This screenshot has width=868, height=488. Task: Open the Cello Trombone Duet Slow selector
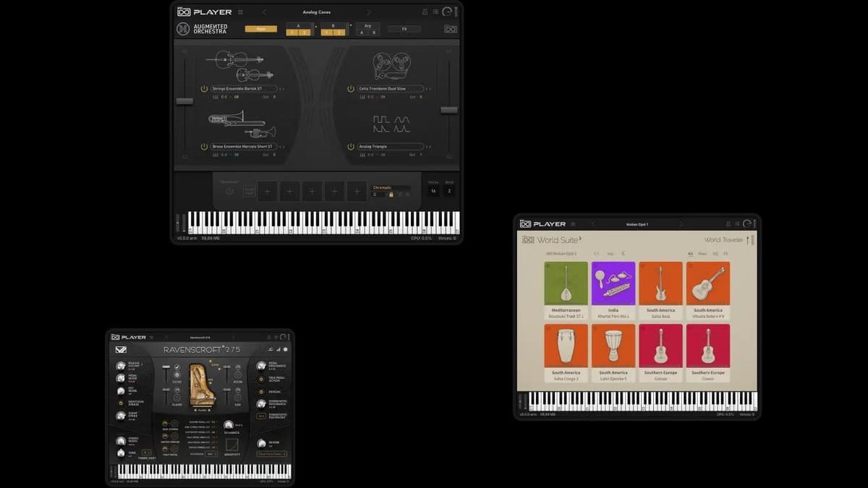coord(390,89)
